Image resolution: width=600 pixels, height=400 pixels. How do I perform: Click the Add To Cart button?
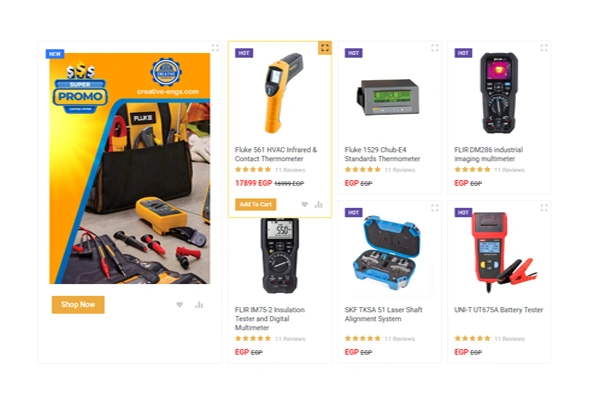tap(256, 204)
